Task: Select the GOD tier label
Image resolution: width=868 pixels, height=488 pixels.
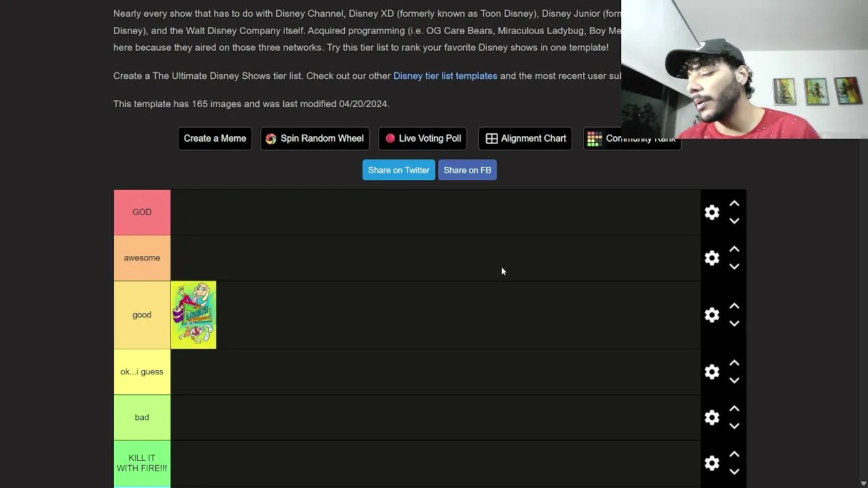Action: 142,212
